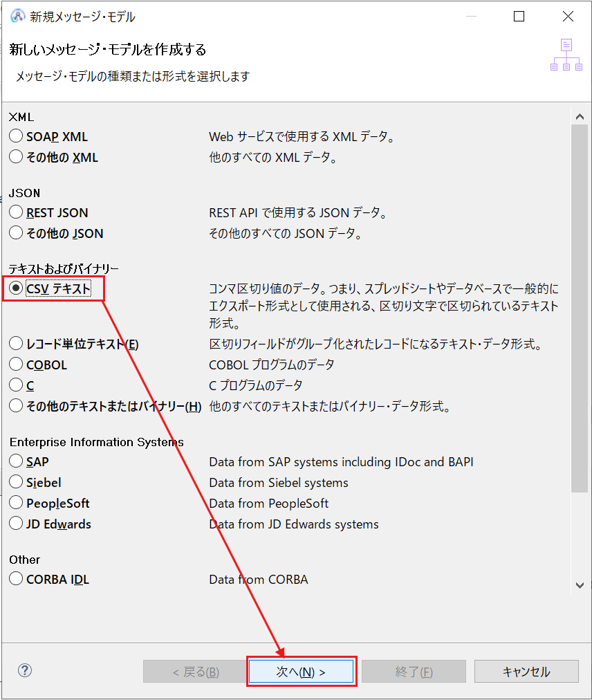This screenshot has width=592, height=700.
Task: Click the テキストおよびバイナリー heading
Action: 64,269
